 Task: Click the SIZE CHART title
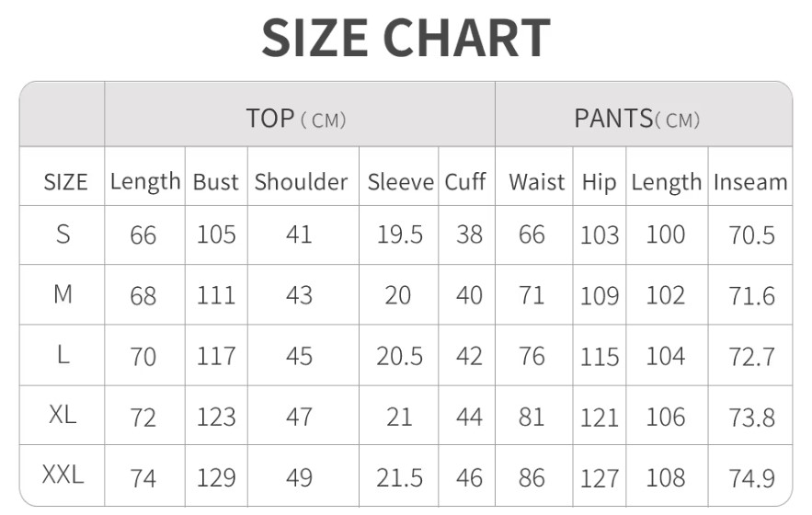point(406,38)
